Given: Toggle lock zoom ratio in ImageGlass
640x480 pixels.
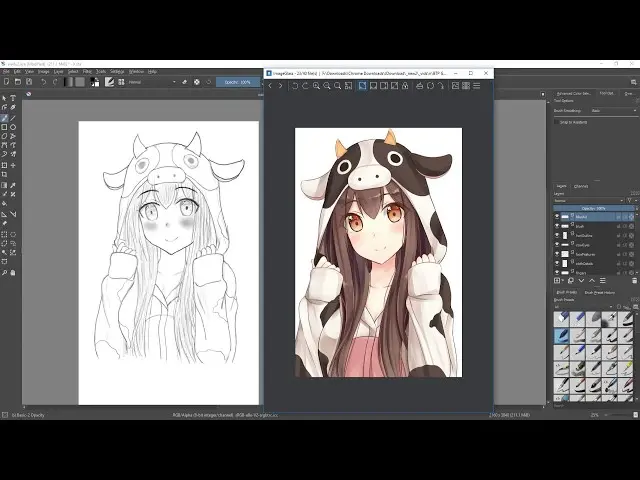Looking at the screenshot, I should coord(405,86).
